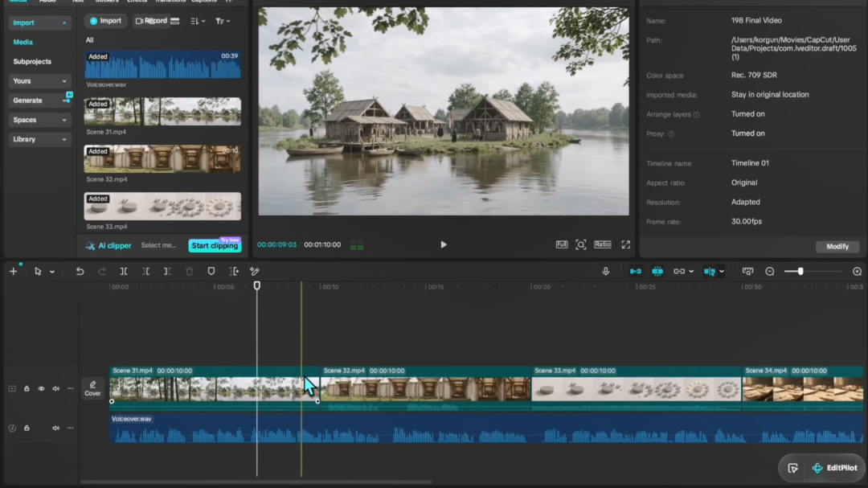Select the Scene 32.mp4 media thumbnail
Viewport: 868px width, 488px height.
(x=162, y=159)
